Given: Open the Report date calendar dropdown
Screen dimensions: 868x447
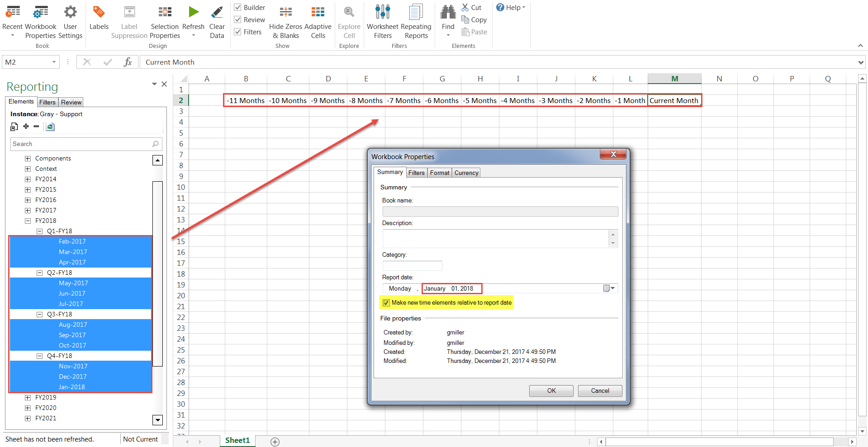Looking at the screenshot, I should tap(609, 288).
